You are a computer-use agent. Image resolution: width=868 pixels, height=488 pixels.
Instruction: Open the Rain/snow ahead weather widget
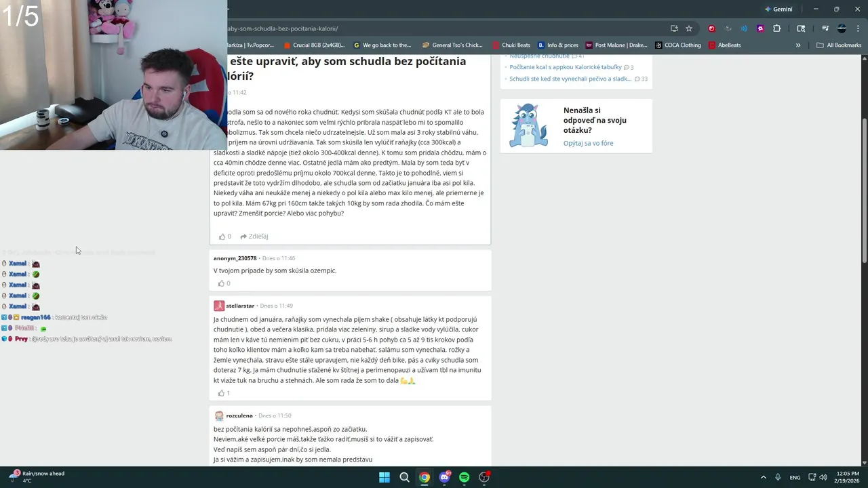coord(37,477)
